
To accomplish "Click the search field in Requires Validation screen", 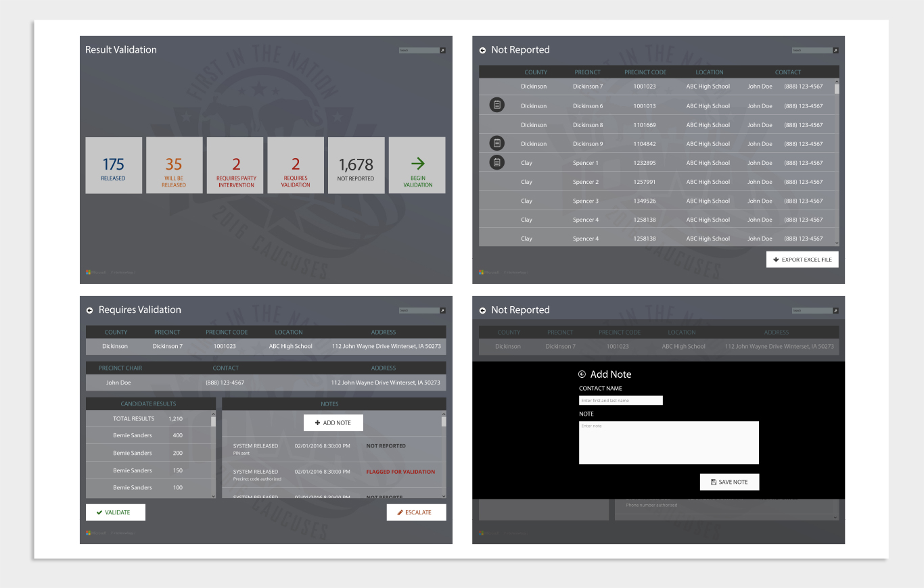I will (419, 310).
